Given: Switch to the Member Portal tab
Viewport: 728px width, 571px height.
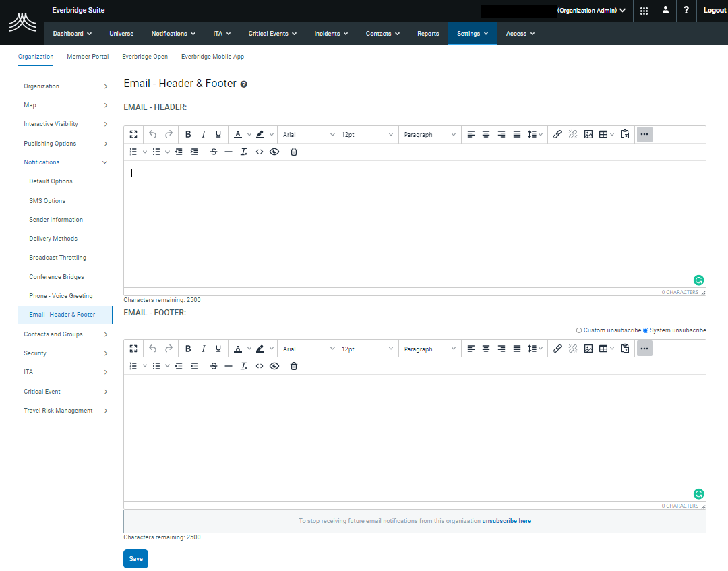Looking at the screenshot, I should coord(88,57).
